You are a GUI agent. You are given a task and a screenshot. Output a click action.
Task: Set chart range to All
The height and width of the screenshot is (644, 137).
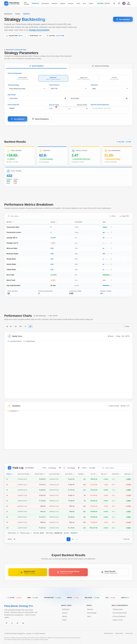coord(30,326)
